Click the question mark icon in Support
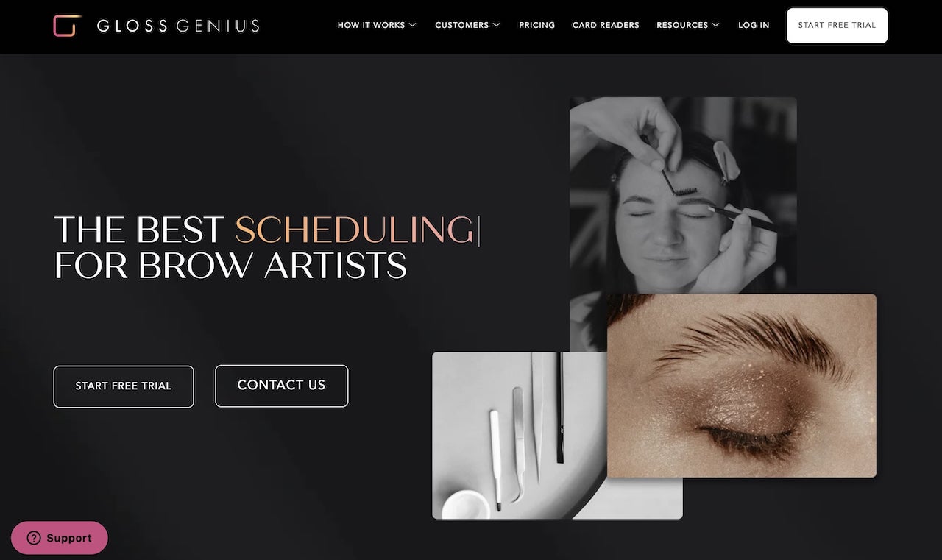942x560 pixels. tap(35, 538)
